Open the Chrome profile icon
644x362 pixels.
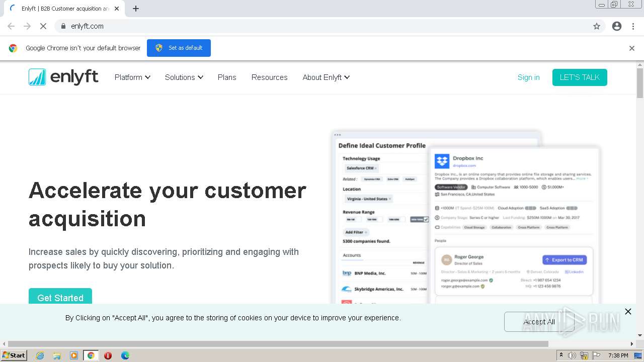[x=617, y=26]
